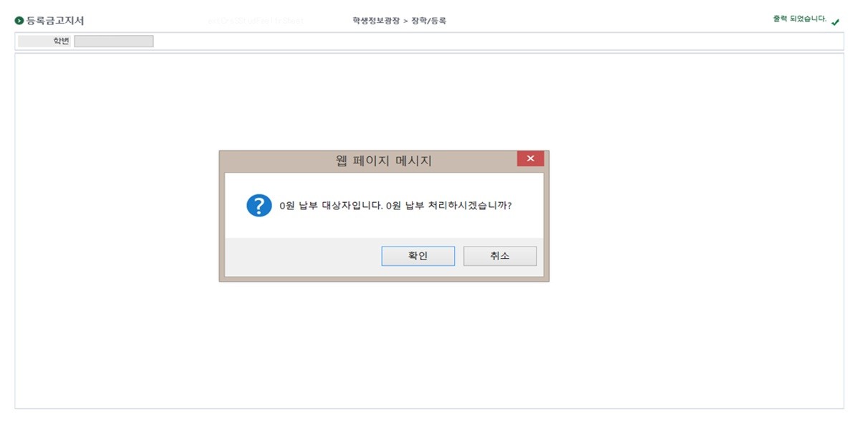Click the green checkmark beside 출력 되었습니다

(x=835, y=22)
